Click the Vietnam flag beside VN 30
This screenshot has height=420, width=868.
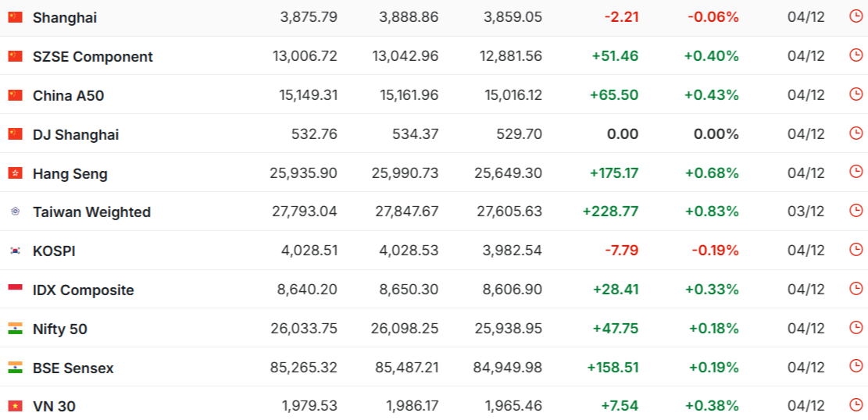(15, 406)
